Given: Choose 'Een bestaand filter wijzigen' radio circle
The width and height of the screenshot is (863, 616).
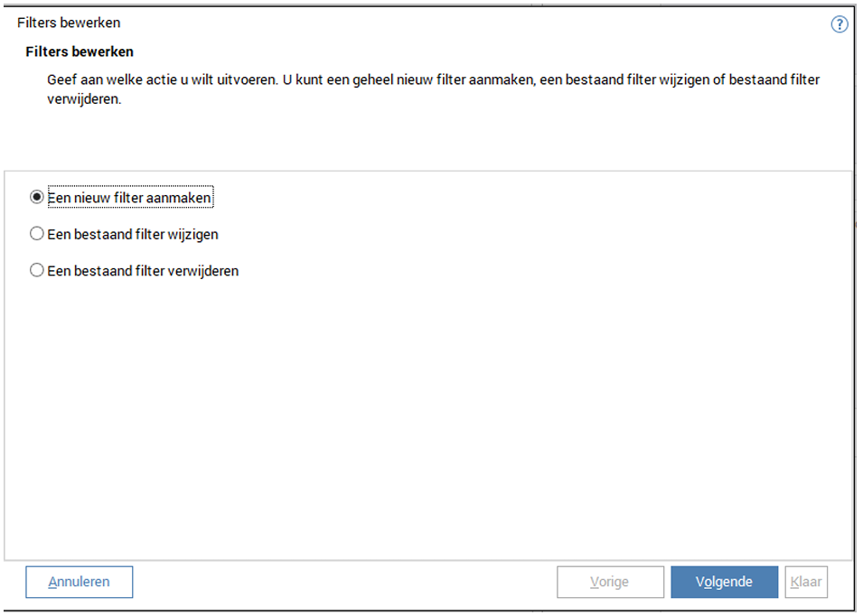Looking at the screenshot, I should pyautogui.click(x=37, y=234).
